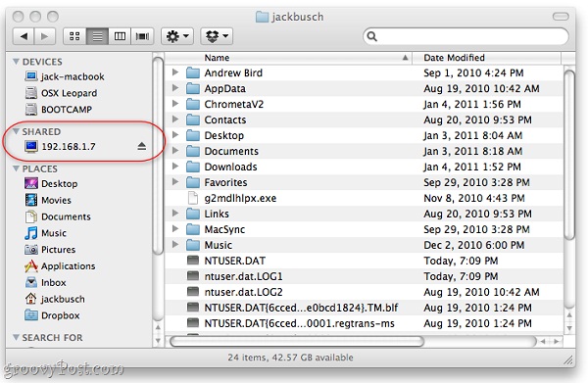Image resolution: width=588 pixels, height=383 pixels.
Task: Sort by Date Modified column header
Action: [487, 58]
